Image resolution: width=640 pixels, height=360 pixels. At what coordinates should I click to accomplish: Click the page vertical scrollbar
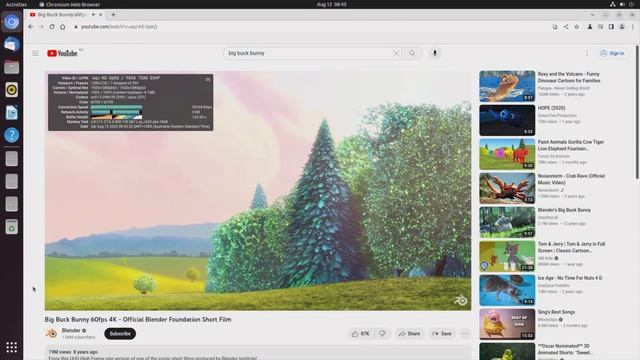(637, 112)
